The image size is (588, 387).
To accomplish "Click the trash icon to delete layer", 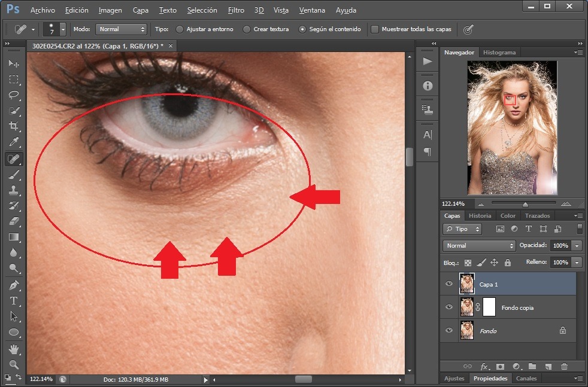I will click(x=564, y=366).
